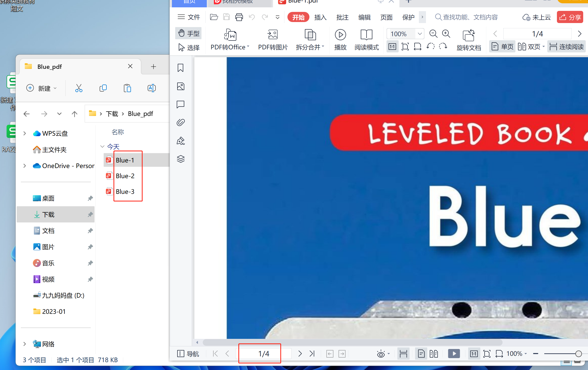Click the print icon in toolbar
Image resolution: width=588 pixels, height=370 pixels.
pos(239,17)
